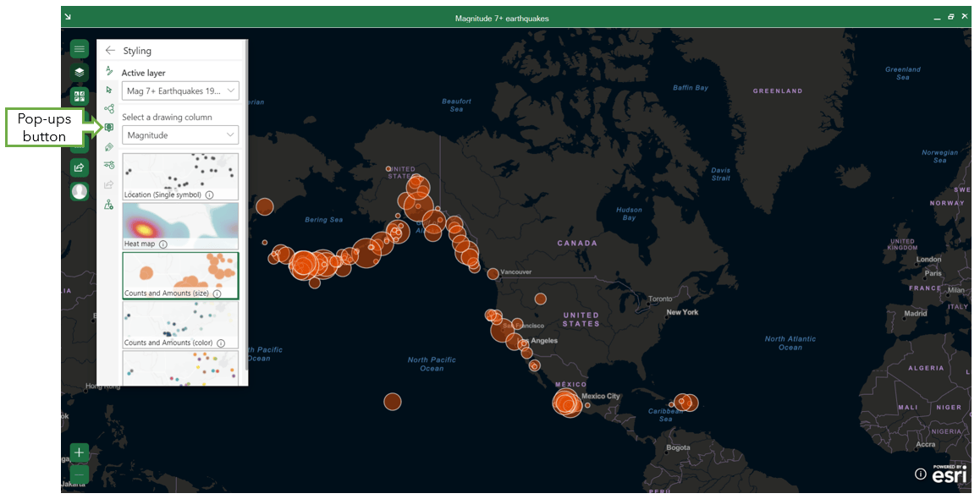Open the layer settings tool
The width and height of the screenshot is (980, 499).
point(109,166)
